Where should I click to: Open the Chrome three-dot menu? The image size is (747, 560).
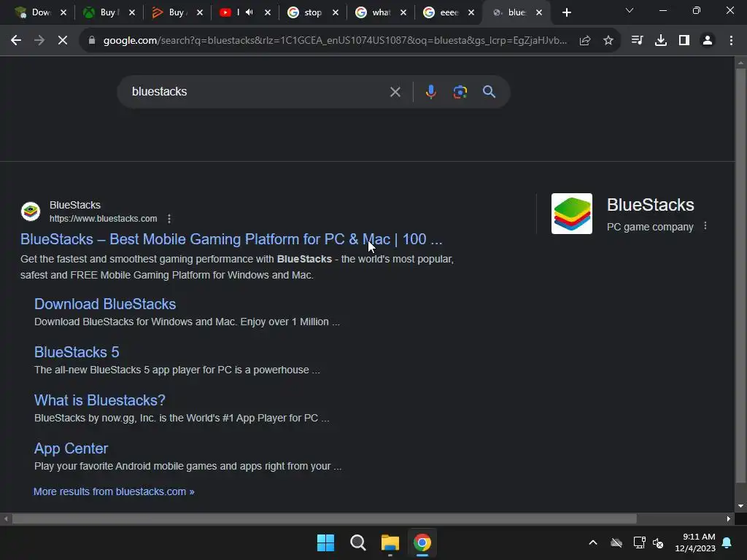tap(731, 41)
